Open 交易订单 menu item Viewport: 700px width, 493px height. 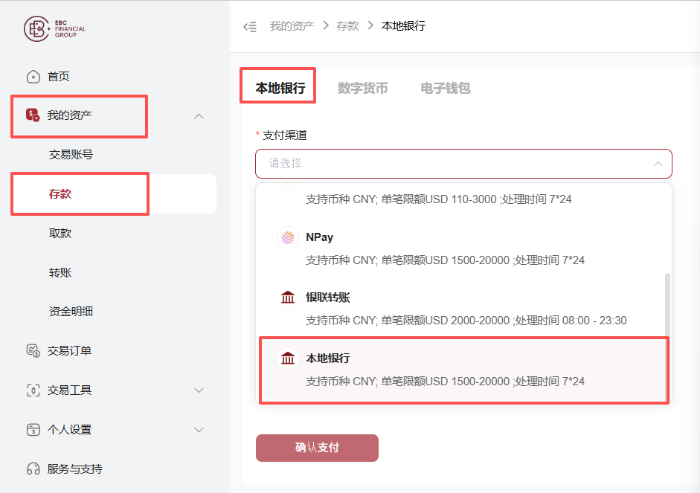69,351
